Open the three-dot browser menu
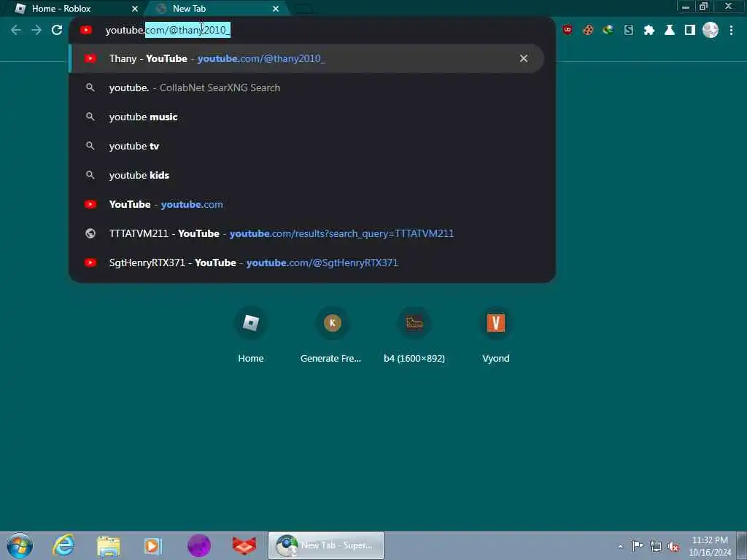This screenshot has width=747, height=560. click(731, 30)
